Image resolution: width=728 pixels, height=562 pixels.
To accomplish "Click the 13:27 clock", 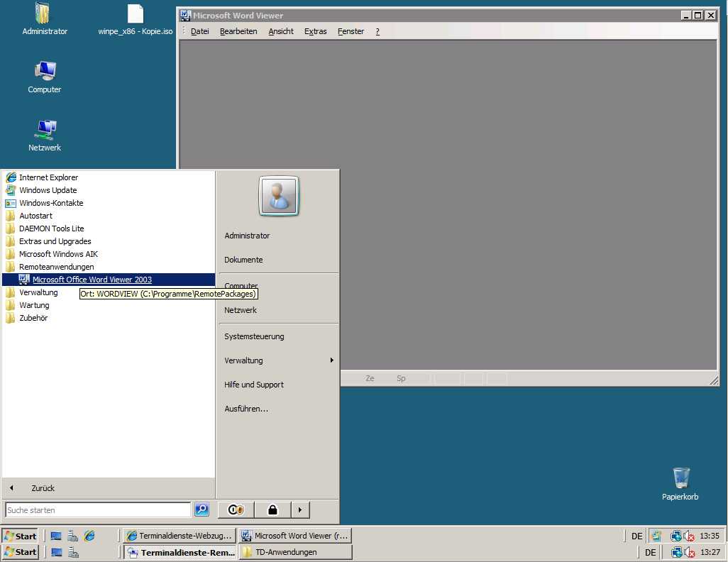I will click(710, 552).
